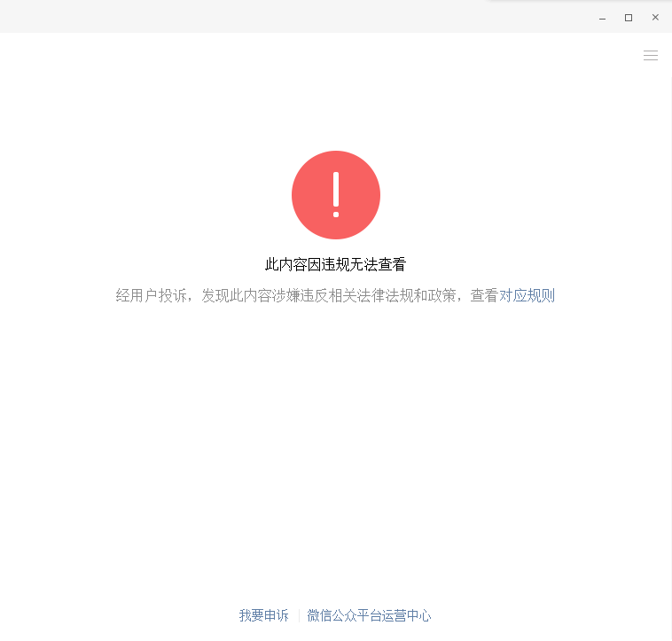Click the phrase 相关法律法规和政策 in the notice
The image size is (672, 641).
click(x=392, y=296)
